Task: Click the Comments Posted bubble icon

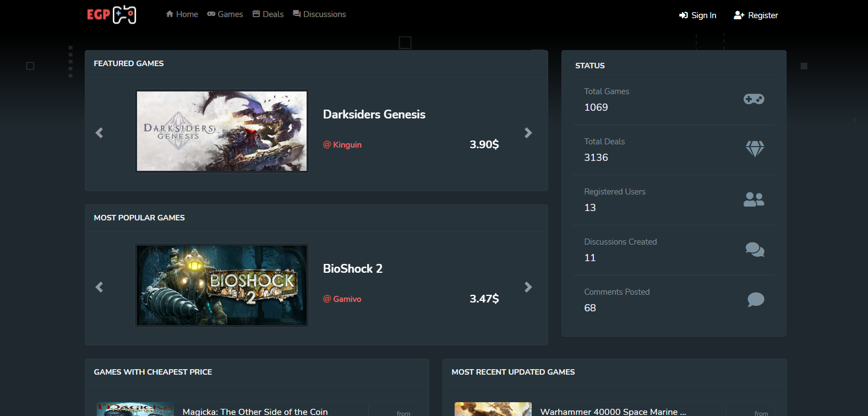Action: pyautogui.click(x=756, y=300)
